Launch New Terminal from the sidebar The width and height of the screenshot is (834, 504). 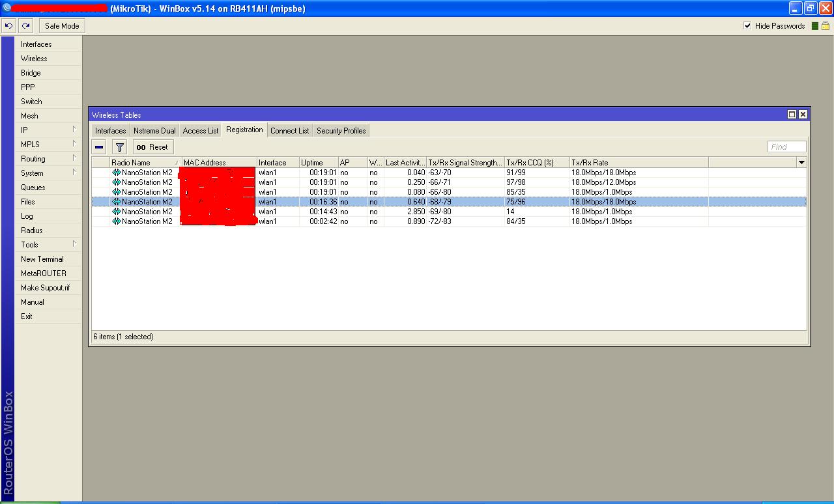(49, 259)
